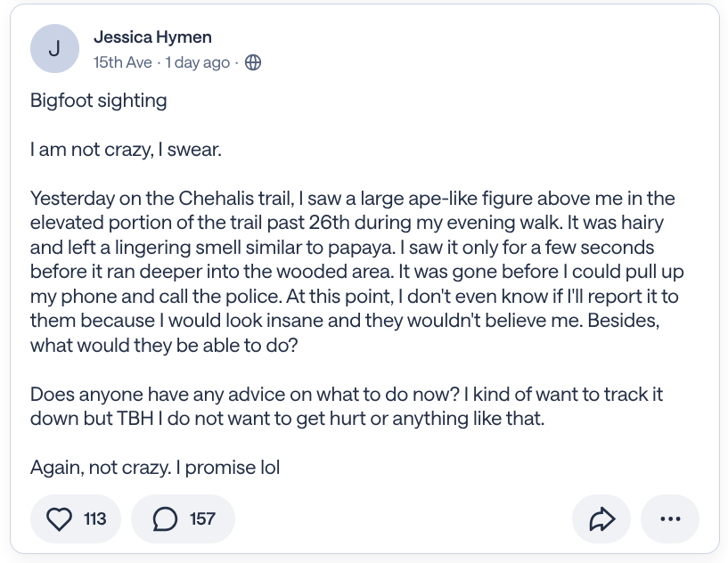Like the post with the heart icon

click(x=59, y=519)
